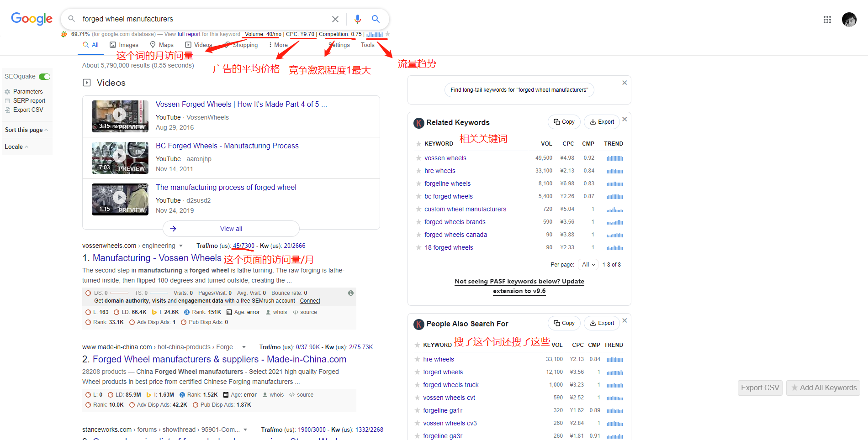Open the Update extension to v9.6 link
868x440 pixels.
[519, 286]
